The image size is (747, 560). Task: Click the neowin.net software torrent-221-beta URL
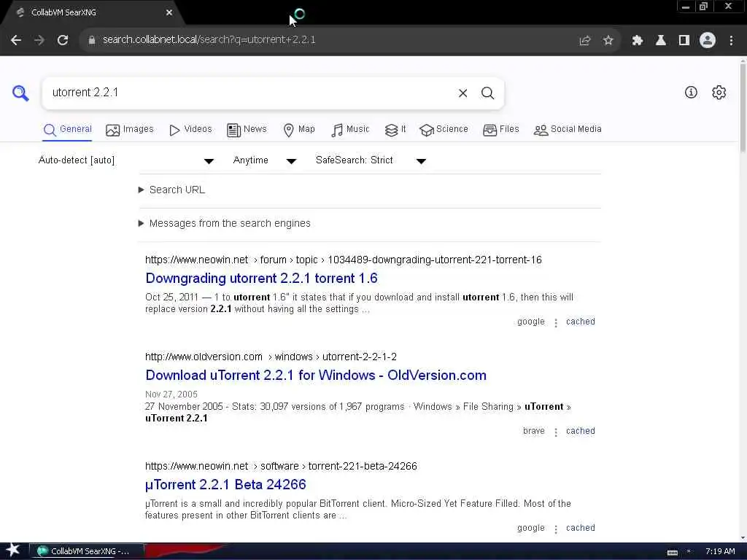281,466
